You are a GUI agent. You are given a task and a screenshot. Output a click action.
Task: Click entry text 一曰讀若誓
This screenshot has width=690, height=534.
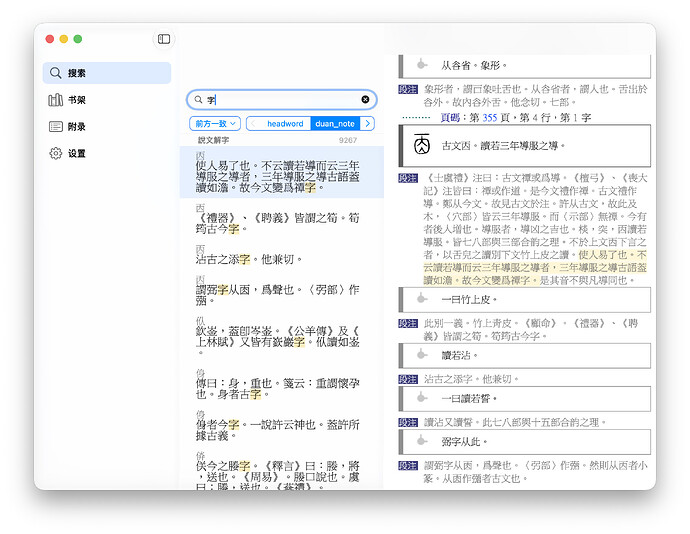point(469,399)
